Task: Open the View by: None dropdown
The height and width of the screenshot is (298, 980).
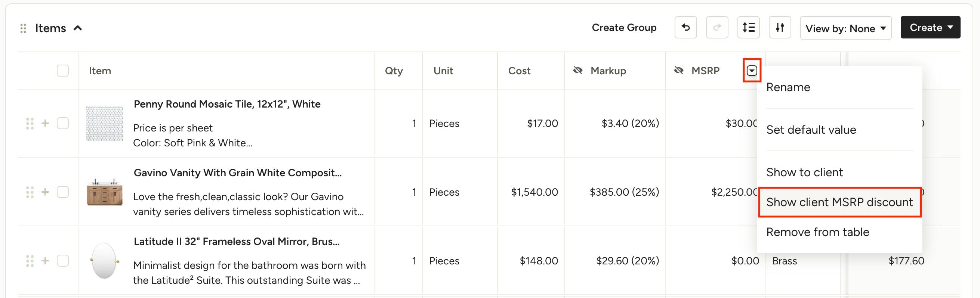Action: (846, 28)
